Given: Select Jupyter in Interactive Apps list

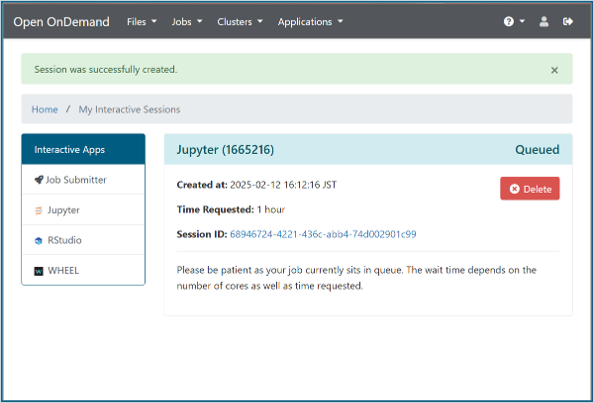Looking at the screenshot, I should pos(83,210).
